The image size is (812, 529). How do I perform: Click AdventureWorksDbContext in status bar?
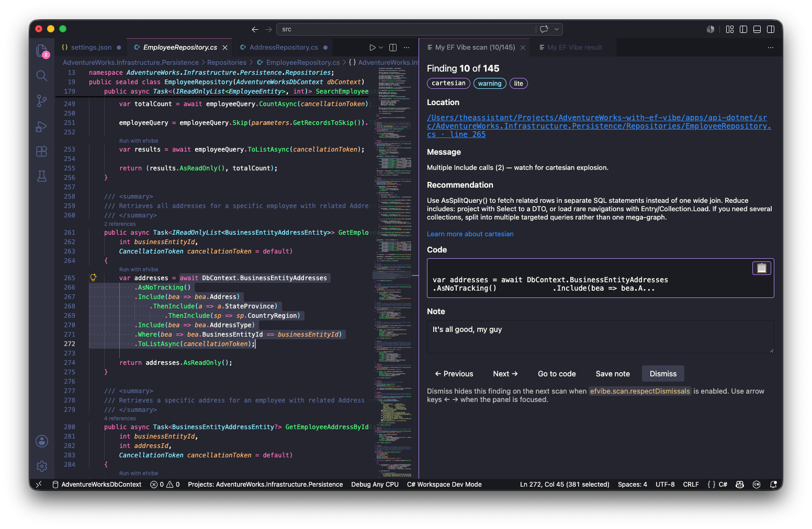(x=97, y=485)
